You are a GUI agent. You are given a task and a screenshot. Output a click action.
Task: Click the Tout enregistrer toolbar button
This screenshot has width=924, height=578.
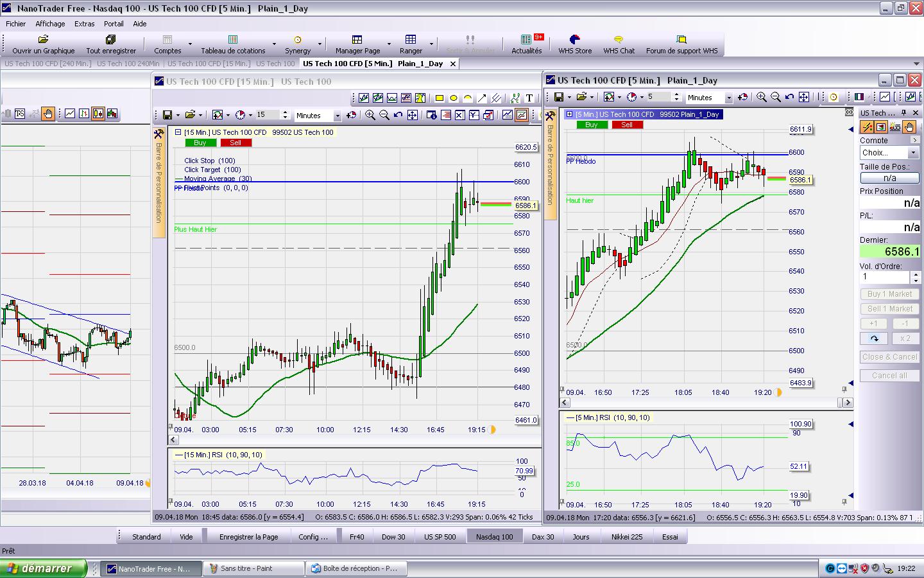(x=111, y=44)
